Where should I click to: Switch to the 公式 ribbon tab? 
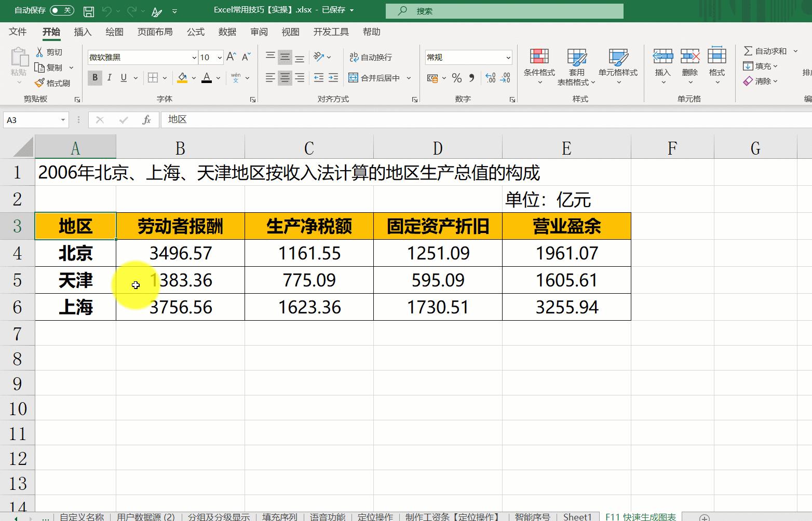pyautogui.click(x=195, y=32)
